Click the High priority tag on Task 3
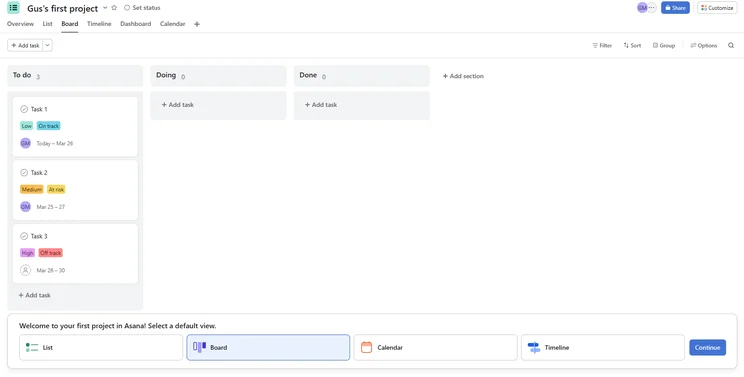The height and width of the screenshot is (377, 744). coord(28,253)
